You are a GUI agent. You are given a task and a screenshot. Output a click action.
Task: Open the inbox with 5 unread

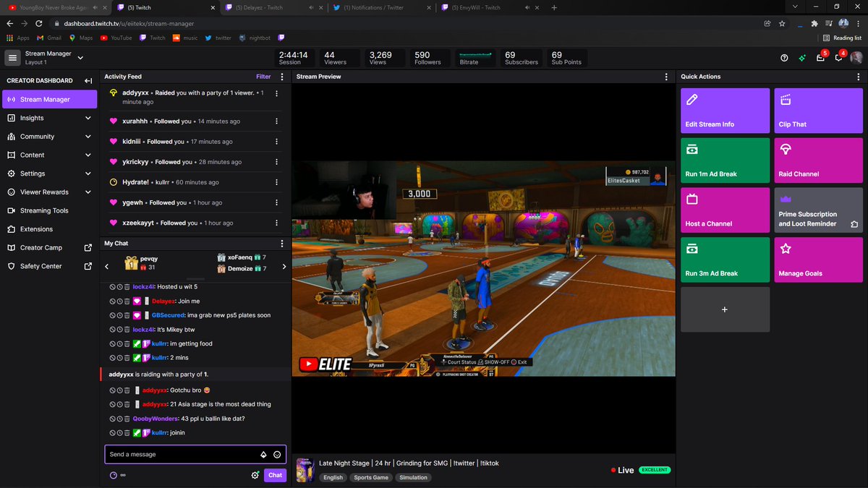pos(820,58)
